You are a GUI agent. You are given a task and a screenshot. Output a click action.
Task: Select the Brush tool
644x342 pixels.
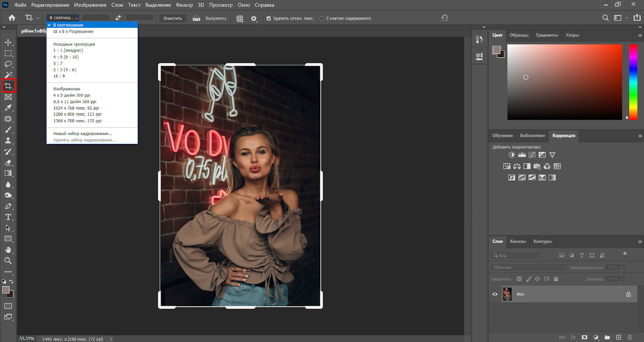click(8, 130)
